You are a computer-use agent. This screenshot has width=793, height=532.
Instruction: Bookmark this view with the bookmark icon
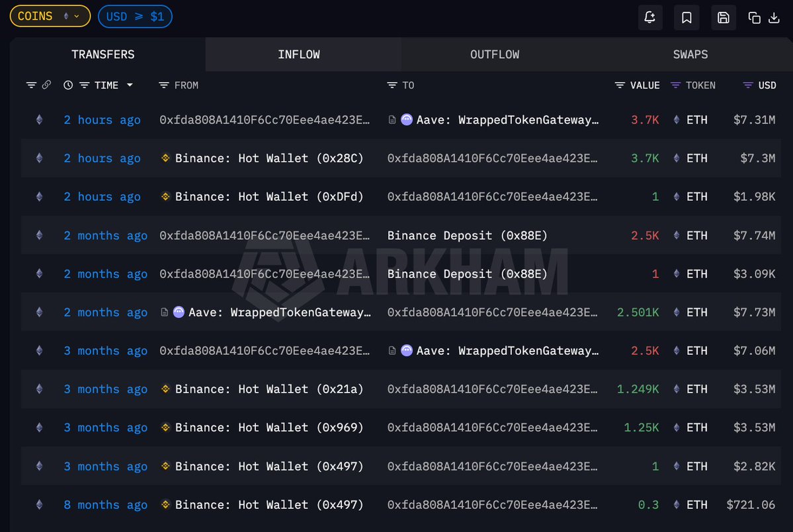coord(687,18)
